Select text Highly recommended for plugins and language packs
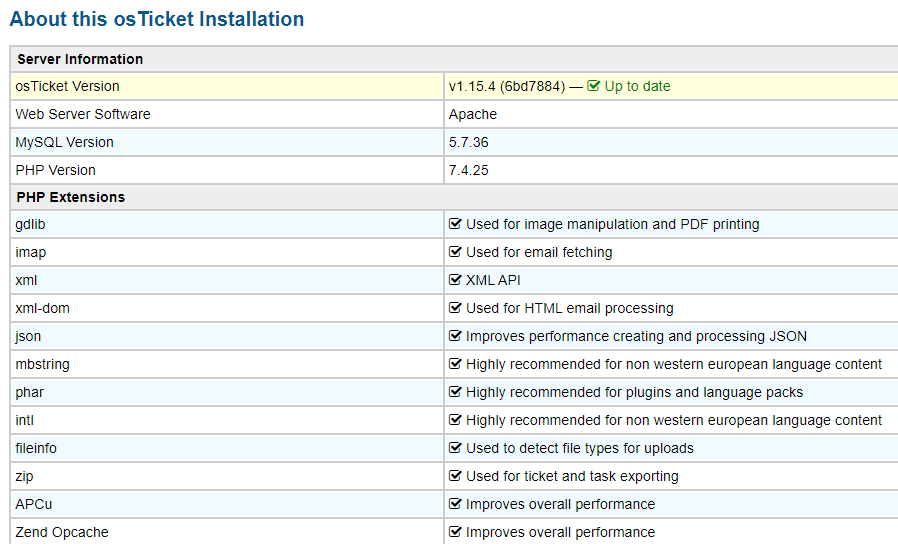Viewport: 898px width, 544px height. [635, 393]
